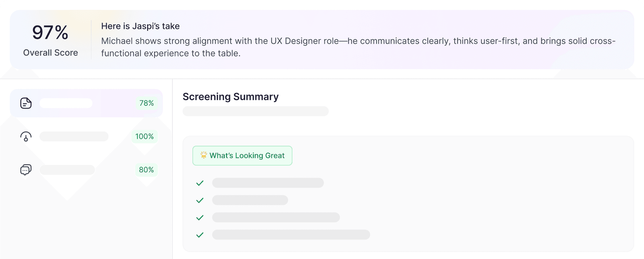Image resolution: width=644 pixels, height=259 pixels.
Task: Click the party emoji in What's Looking Great badge
Action: pos(204,155)
